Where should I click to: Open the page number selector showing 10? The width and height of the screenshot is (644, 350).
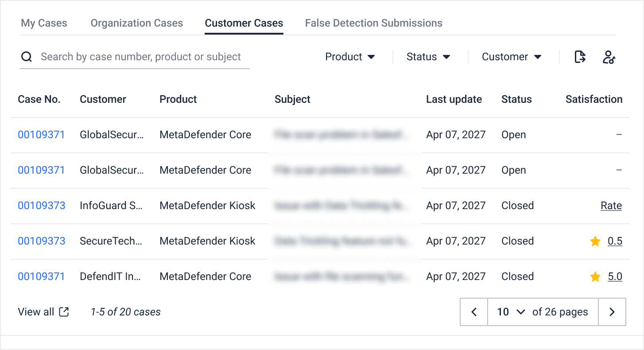[511, 312]
